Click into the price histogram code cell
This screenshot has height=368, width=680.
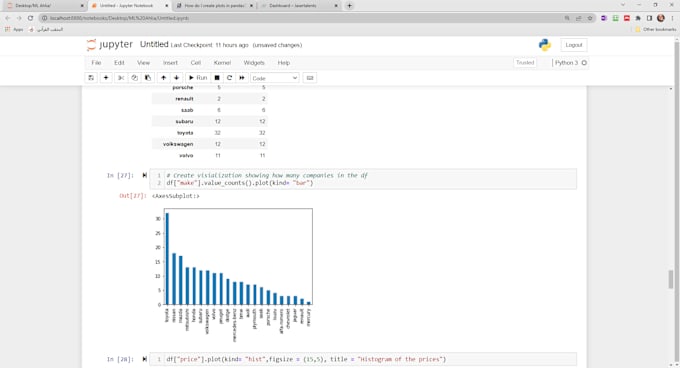pos(363,359)
